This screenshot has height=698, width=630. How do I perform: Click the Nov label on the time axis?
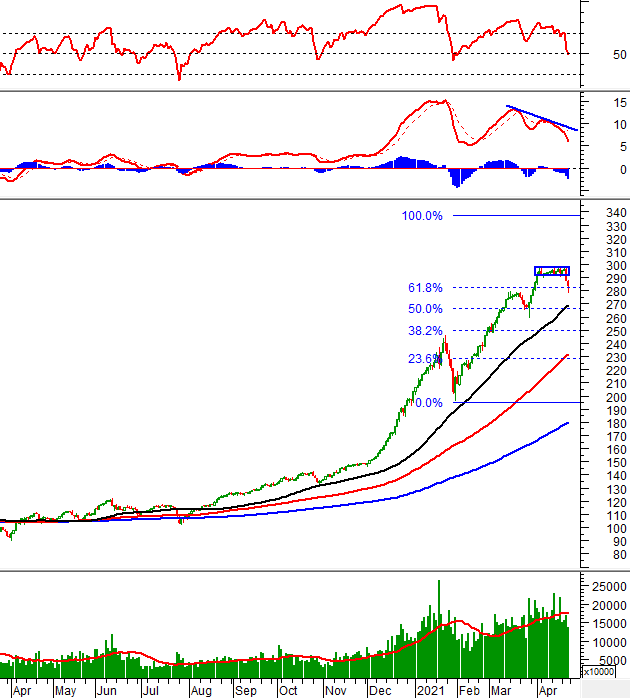pos(336,691)
